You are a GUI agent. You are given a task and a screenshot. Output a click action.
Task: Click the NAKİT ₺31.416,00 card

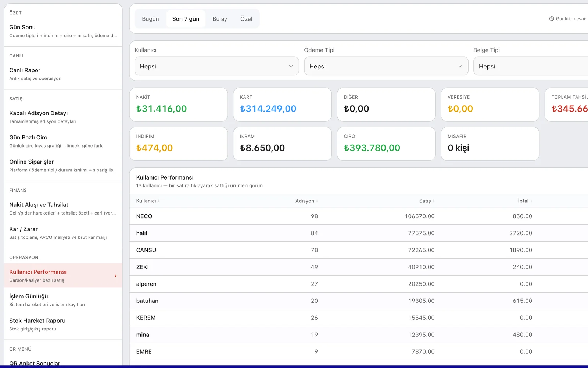[179, 105]
